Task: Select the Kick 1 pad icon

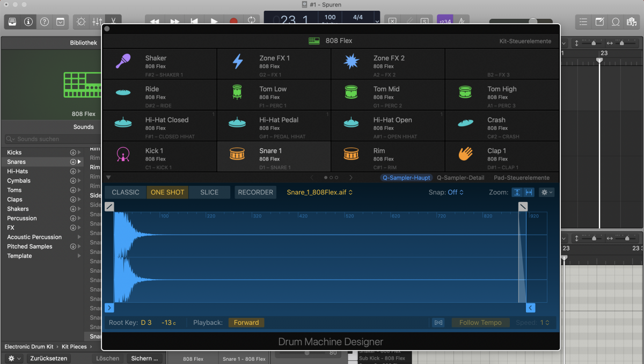Action: [x=123, y=155]
